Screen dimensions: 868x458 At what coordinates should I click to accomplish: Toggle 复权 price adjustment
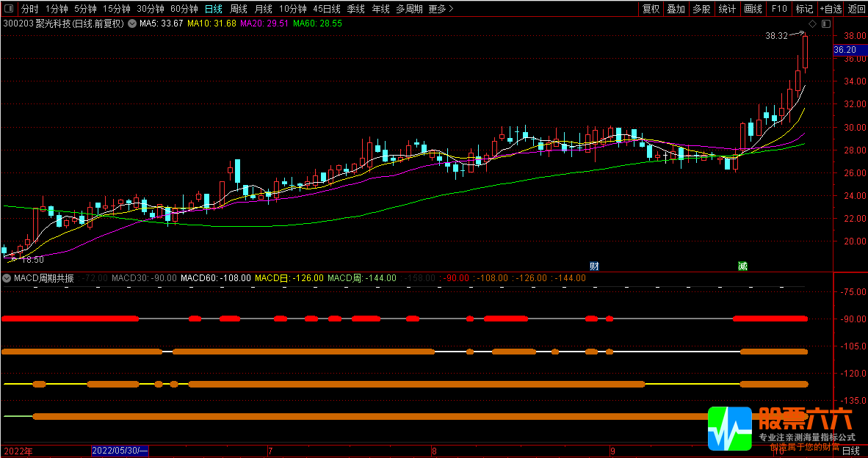pos(651,9)
